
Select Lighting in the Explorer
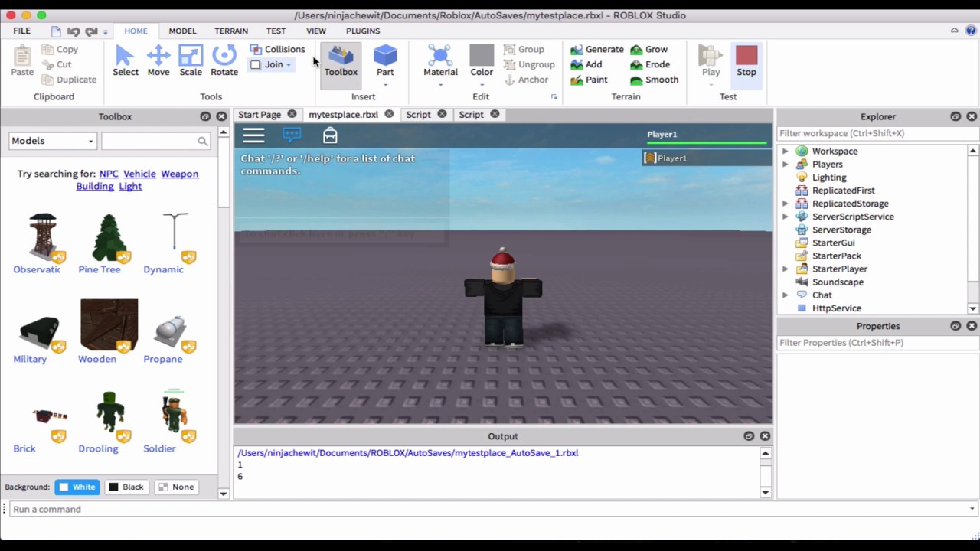click(829, 178)
